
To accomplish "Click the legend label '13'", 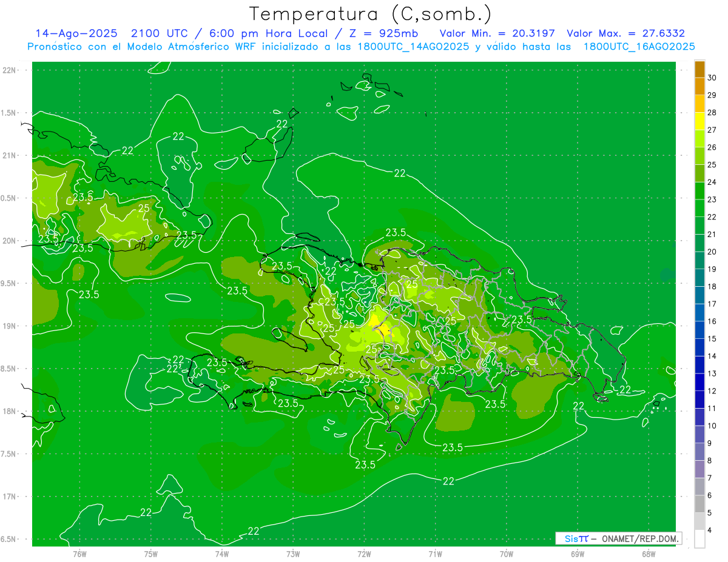I will pyautogui.click(x=713, y=373).
